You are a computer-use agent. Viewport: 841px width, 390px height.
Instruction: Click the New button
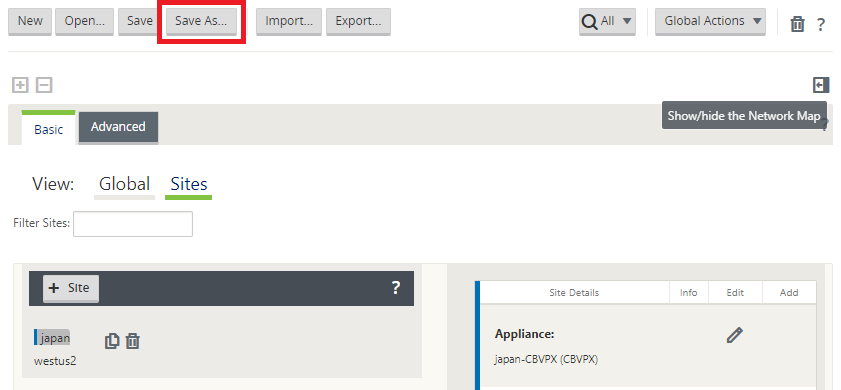30,21
